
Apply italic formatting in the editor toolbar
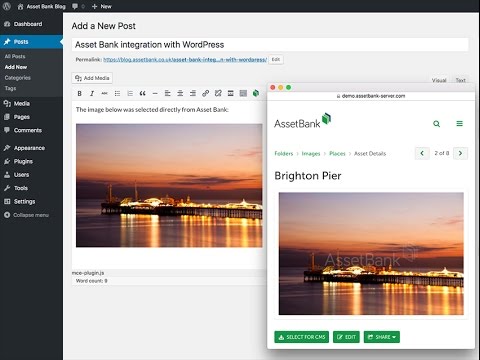(92, 94)
